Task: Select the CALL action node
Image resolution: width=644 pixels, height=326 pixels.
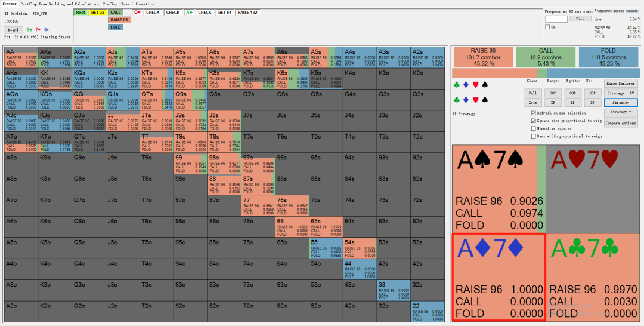Action: (x=116, y=13)
